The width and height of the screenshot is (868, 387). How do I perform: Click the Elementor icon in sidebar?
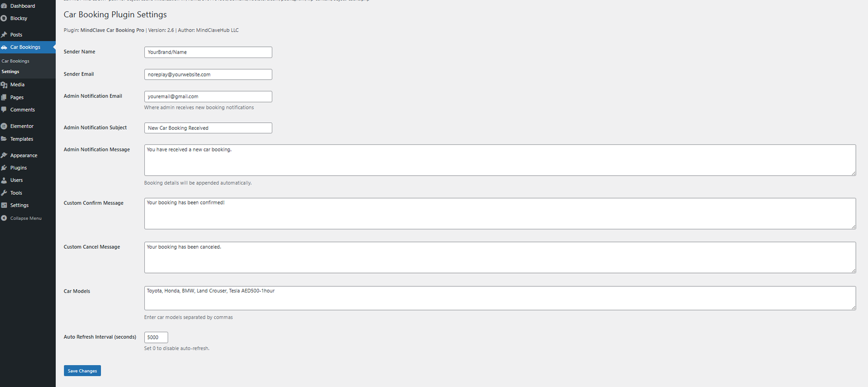pos(4,126)
